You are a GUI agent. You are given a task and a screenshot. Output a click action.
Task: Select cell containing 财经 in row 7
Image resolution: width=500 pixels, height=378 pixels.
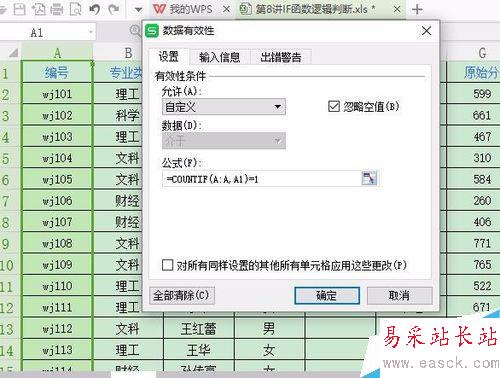[x=118, y=201]
